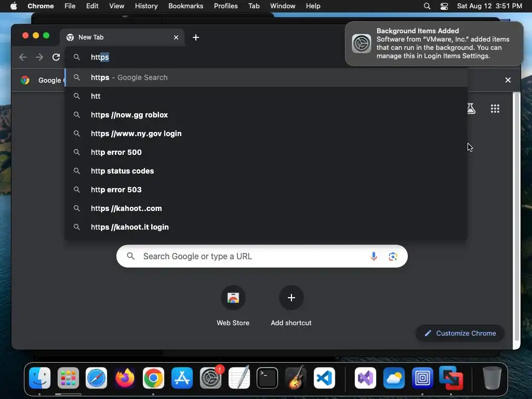This screenshot has width=532, height=399.
Task: Pick 'https //www.ny.gov login' suggestion
Action: pos(267,134)
